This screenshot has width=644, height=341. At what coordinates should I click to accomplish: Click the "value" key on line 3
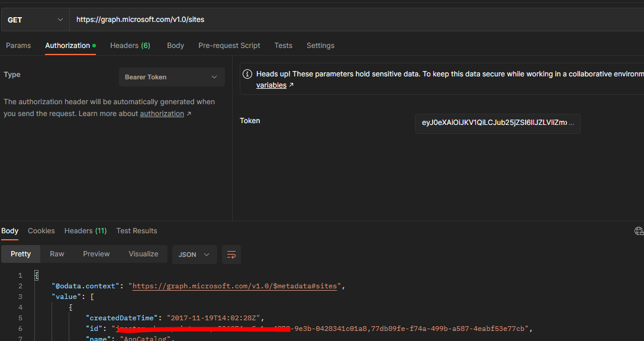(x=67, y=297)
